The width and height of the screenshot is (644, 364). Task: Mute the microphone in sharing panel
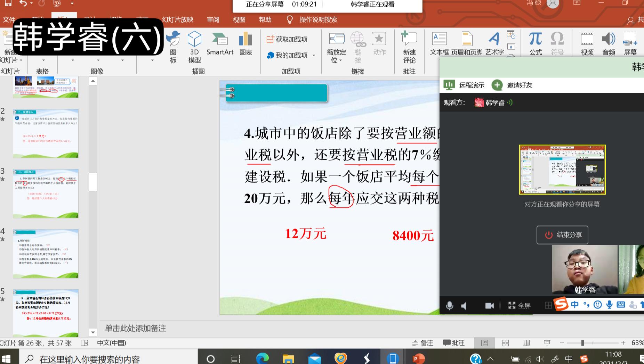click(x=449, y=306)
